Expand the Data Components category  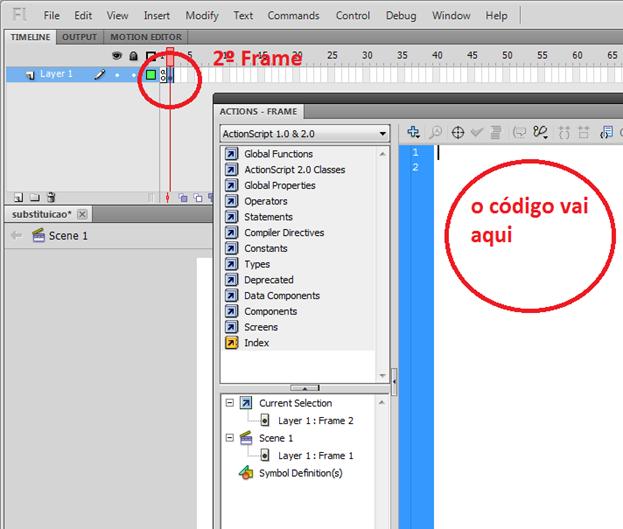[x=273, y=295]
